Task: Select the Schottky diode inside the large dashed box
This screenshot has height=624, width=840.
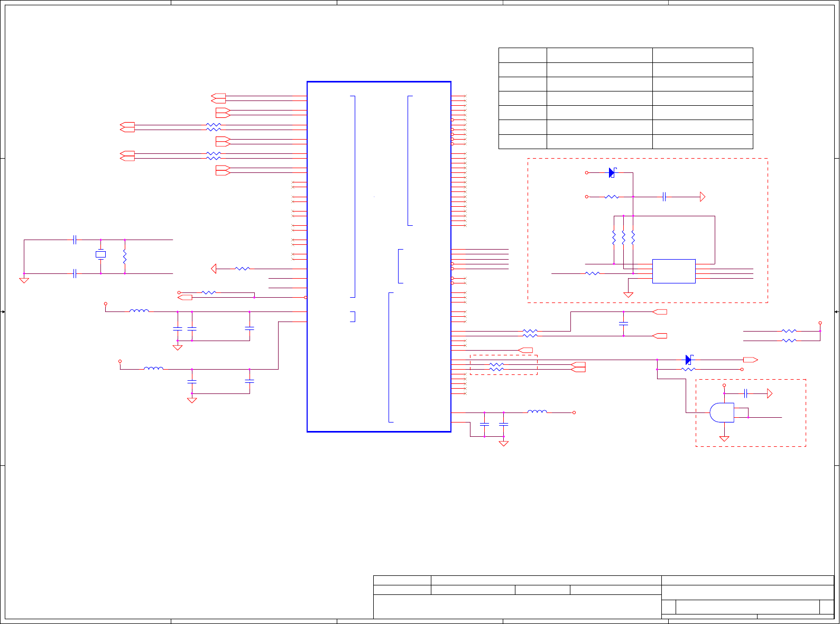Action: 612,173
